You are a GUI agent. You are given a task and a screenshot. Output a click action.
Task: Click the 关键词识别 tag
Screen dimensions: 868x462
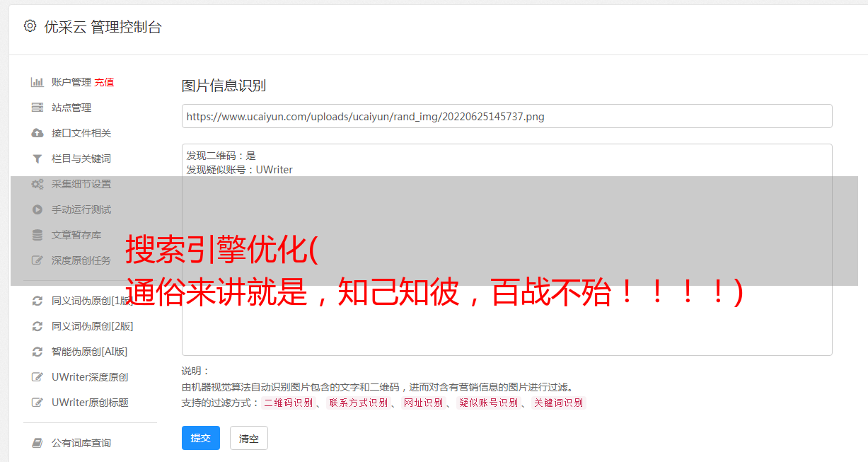(x=559, y=403)
